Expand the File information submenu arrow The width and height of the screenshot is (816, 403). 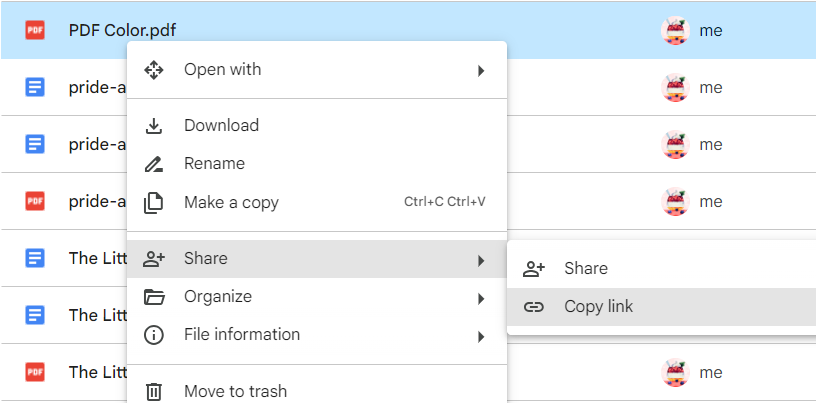pyautogui.click(x=481, y=336)
